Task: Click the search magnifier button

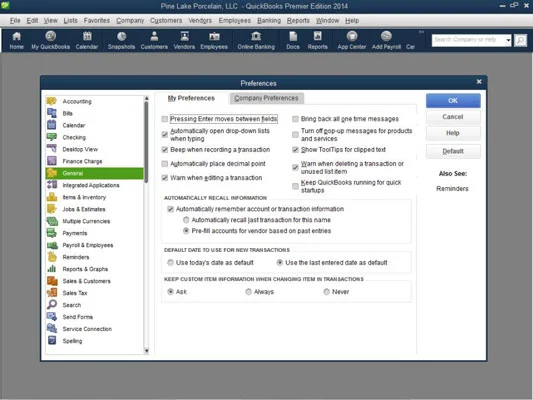Action: (x=520, y=40)
